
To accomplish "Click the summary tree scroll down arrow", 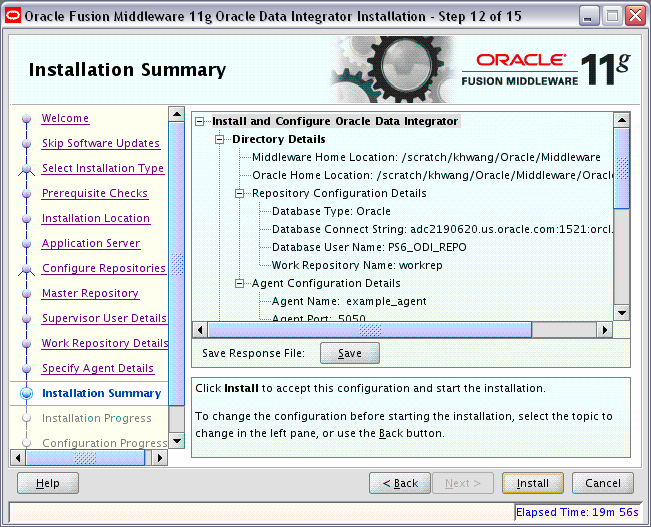I will coord(622,313).
